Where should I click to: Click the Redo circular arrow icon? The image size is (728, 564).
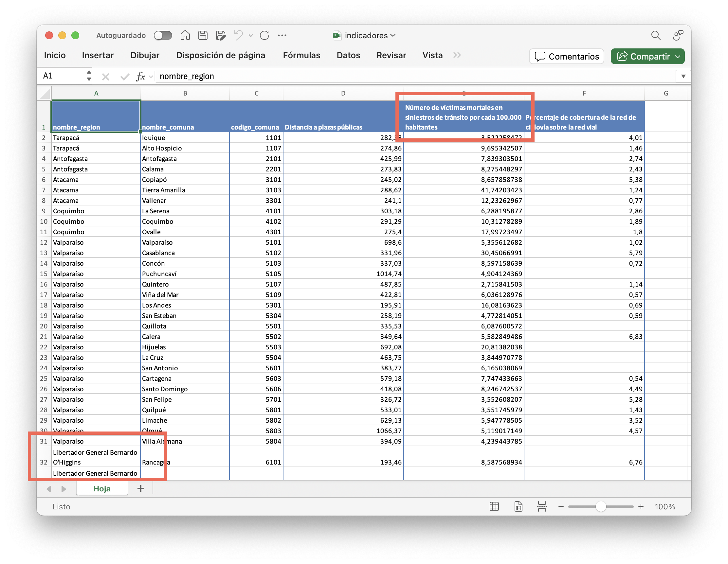[x=264, y=35]
